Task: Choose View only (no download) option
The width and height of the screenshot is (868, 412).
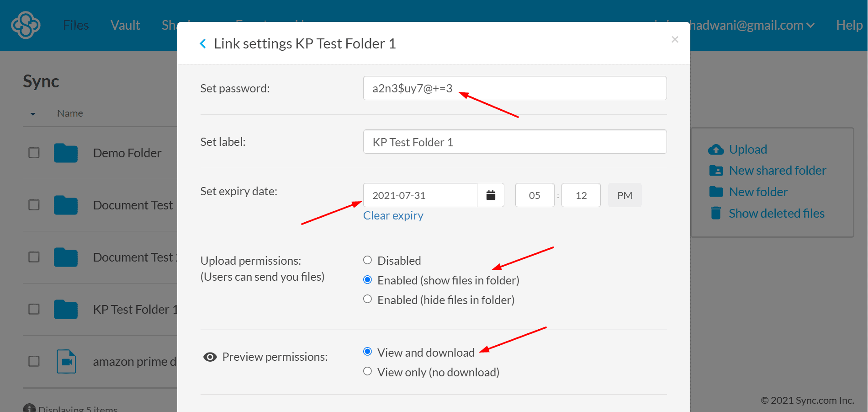Action: coord(368,371)
